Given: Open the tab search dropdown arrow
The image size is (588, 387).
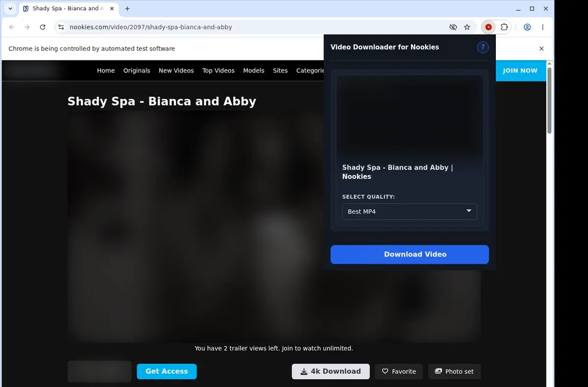Looking at the screenshot, I should 10,9.
